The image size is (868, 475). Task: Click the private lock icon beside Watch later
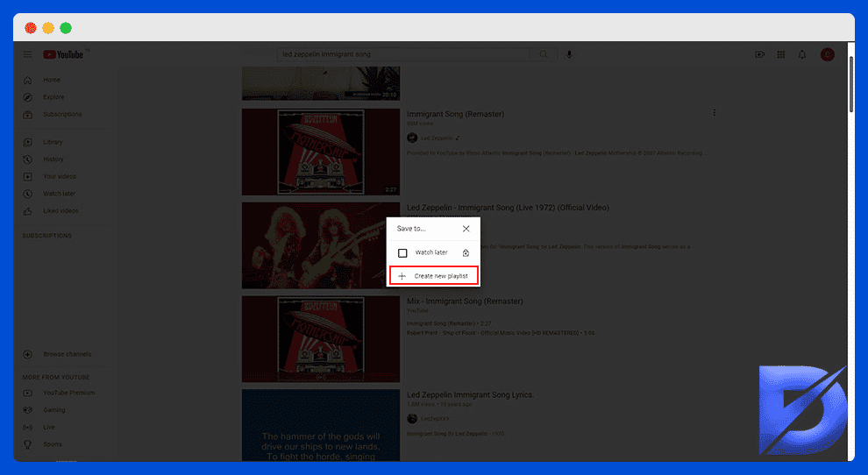[466, 253]
